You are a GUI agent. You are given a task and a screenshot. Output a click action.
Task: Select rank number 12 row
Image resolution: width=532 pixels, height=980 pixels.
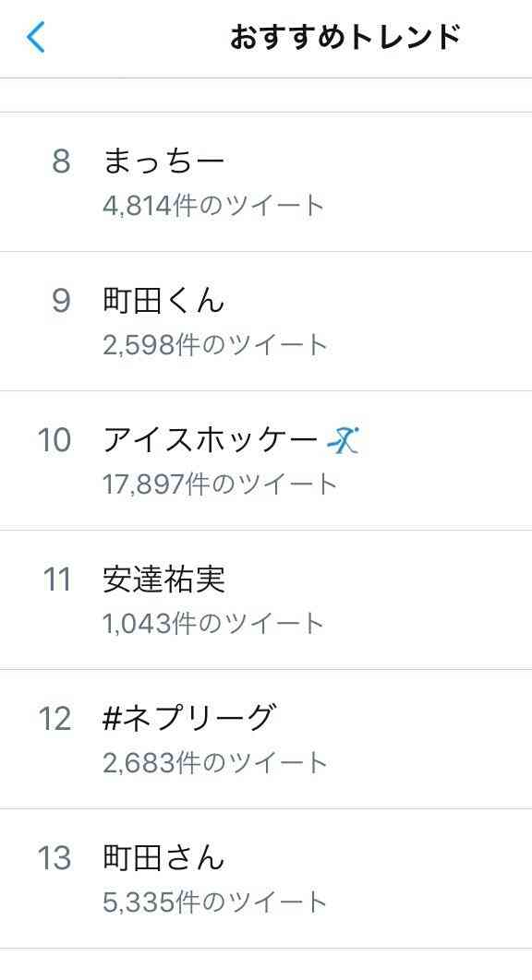266,739
